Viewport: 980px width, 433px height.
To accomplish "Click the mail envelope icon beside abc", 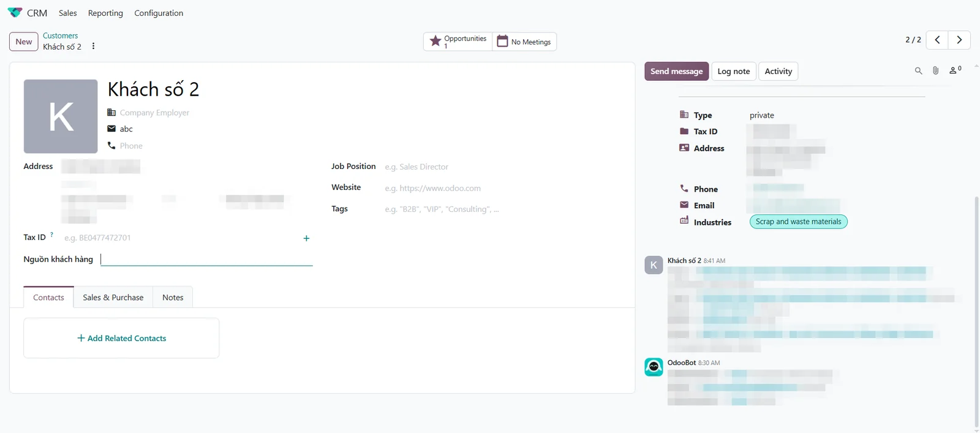I will (111, 129).
